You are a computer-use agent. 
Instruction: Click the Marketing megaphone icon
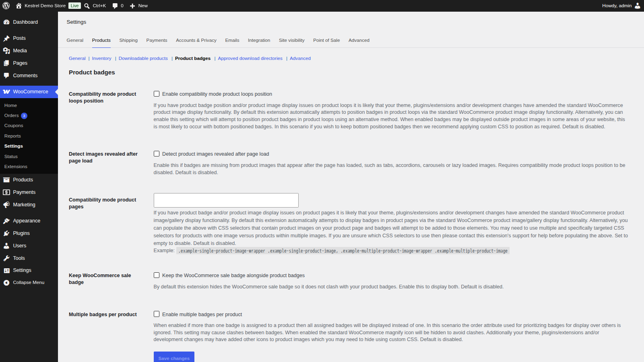pos(6,205)
